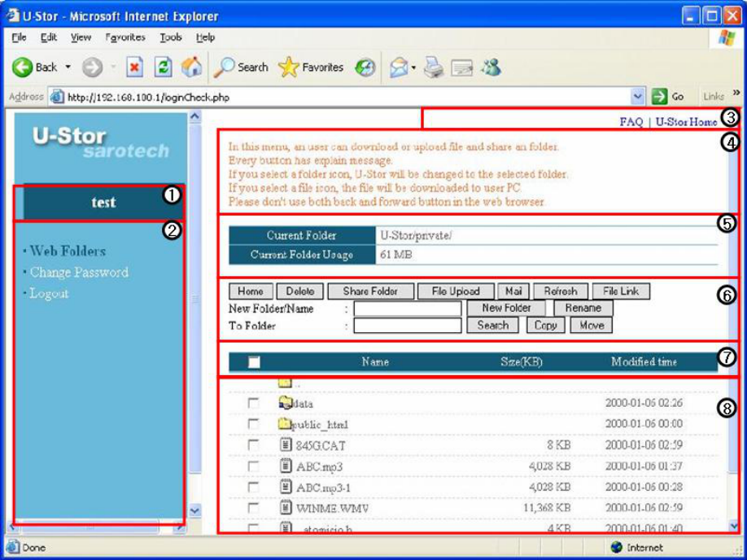
Task: Expand the address bar dropdown
Action: pos(638,97)
